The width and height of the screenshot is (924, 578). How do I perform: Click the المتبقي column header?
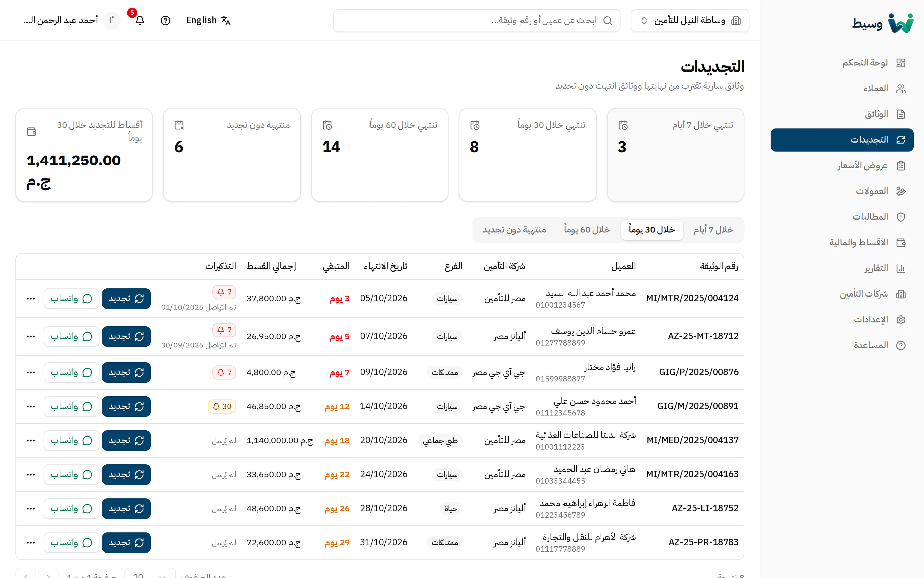(336, 267)
